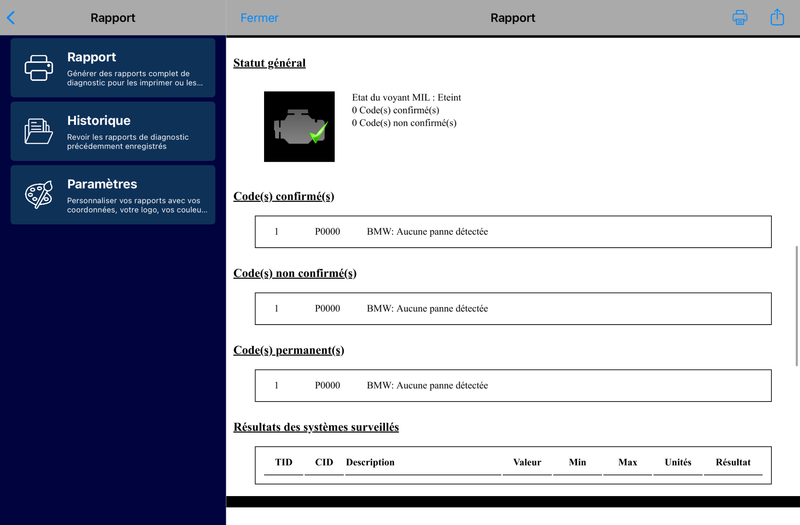
Task: Click the '0 Code(s) confirmé(s)' line
Action: (x=395, y=110)
